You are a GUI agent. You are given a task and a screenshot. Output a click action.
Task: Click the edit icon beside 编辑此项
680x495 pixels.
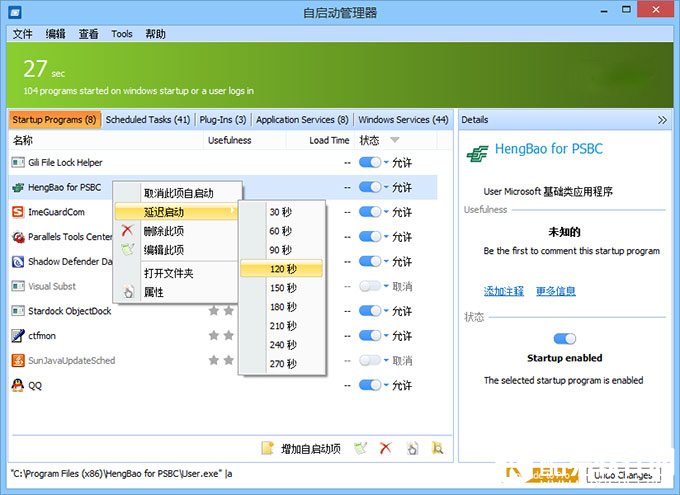pyautogui.click(x=128, y=249)
